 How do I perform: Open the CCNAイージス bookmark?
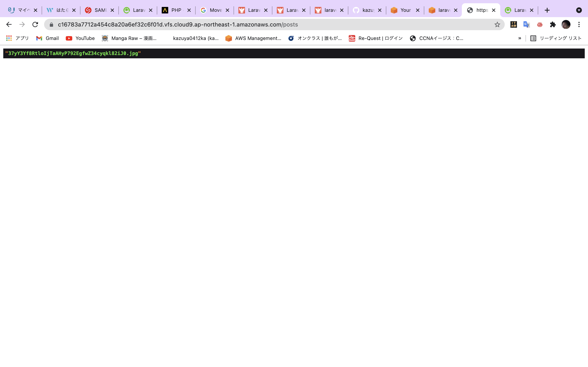pyautogui.click(x=437, y=38)
